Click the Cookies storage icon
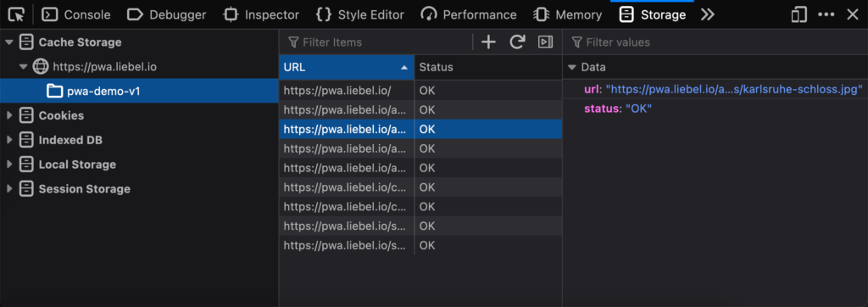 click(26, 115)
